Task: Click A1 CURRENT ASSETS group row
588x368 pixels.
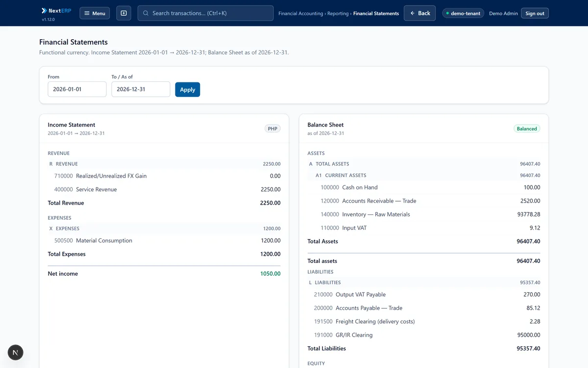Action: tap(424, 175)
